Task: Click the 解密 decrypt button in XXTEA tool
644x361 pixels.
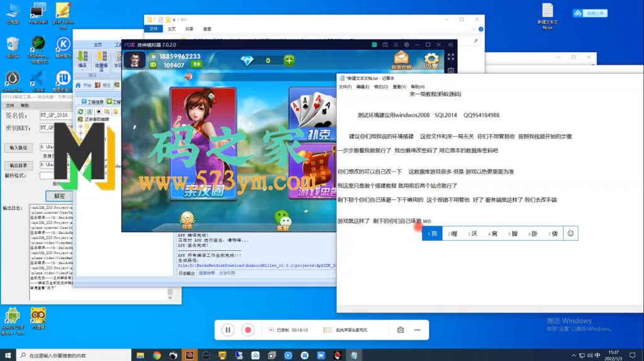Action: click(59, 196)
